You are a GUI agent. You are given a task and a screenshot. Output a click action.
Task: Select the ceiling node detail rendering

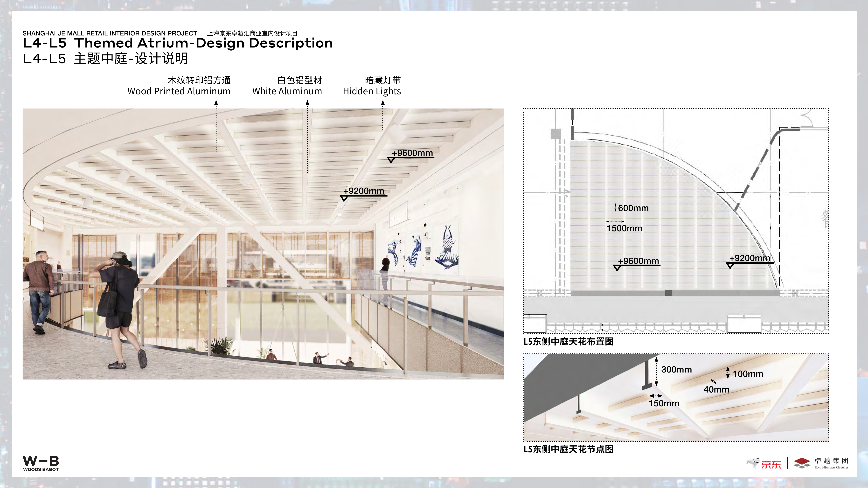(x=676, y=397)
